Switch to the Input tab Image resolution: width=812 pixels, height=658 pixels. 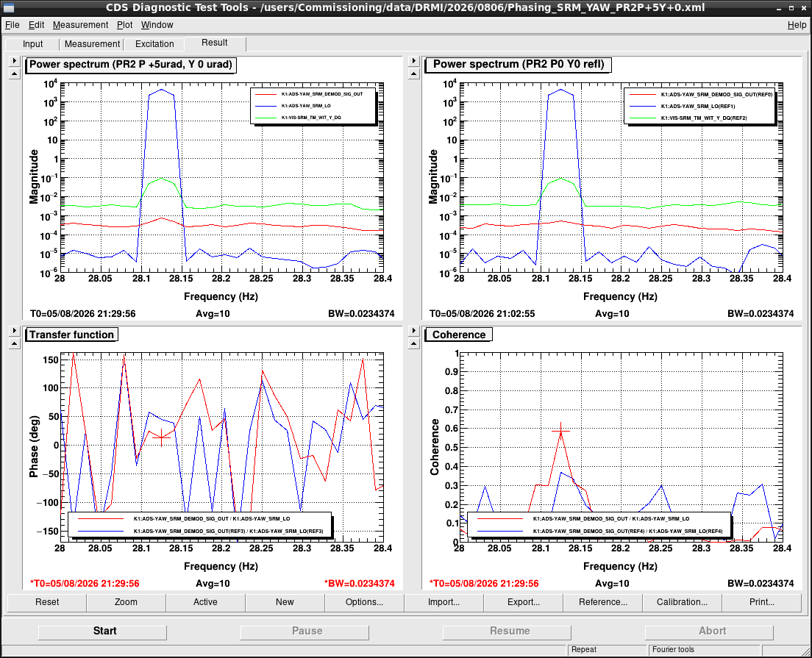32,44
